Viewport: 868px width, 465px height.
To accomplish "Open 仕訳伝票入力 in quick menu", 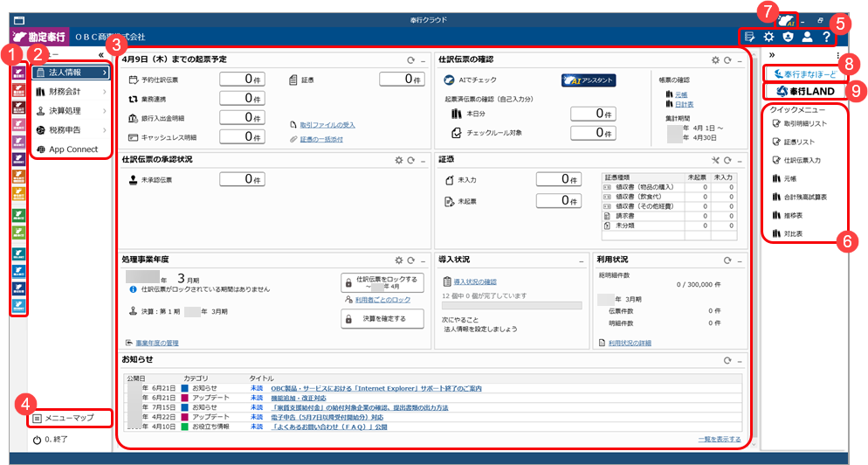I will coord(796,160).
